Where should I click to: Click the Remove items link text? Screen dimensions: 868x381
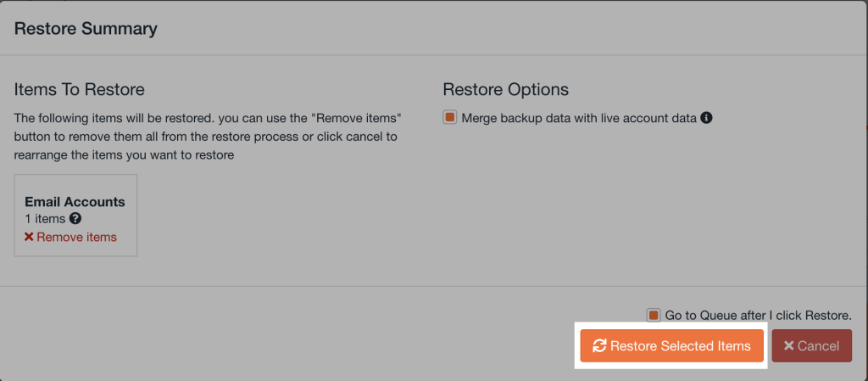coord(76,237)
